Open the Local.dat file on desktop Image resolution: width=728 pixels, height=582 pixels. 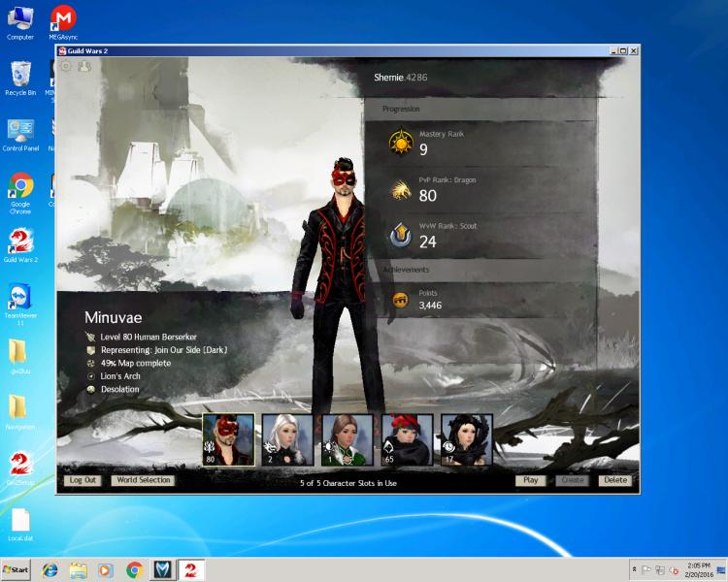pos(20,525)
